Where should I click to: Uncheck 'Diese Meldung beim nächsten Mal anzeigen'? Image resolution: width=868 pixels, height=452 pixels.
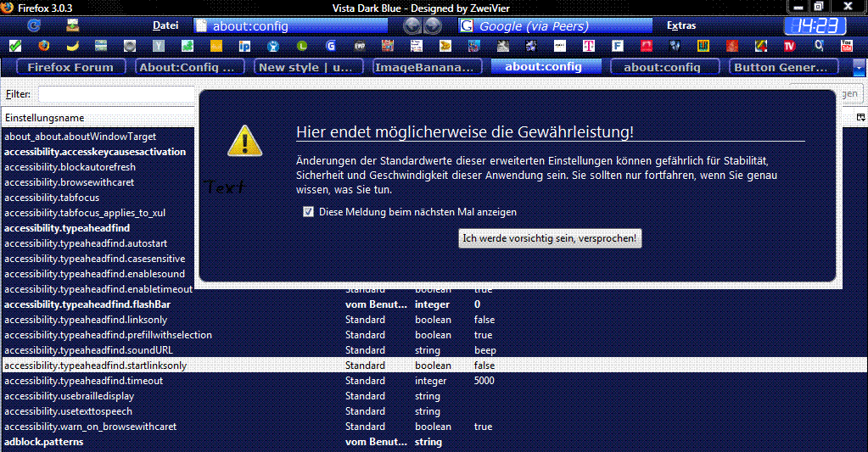308,212
